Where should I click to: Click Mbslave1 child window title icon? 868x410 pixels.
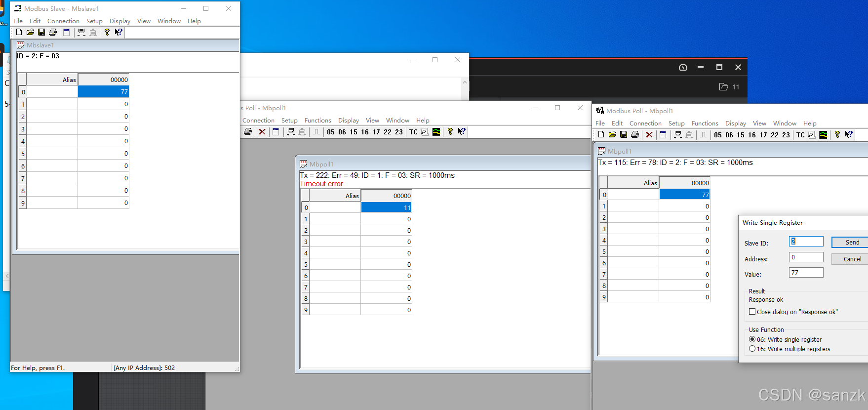coord(21,45)
